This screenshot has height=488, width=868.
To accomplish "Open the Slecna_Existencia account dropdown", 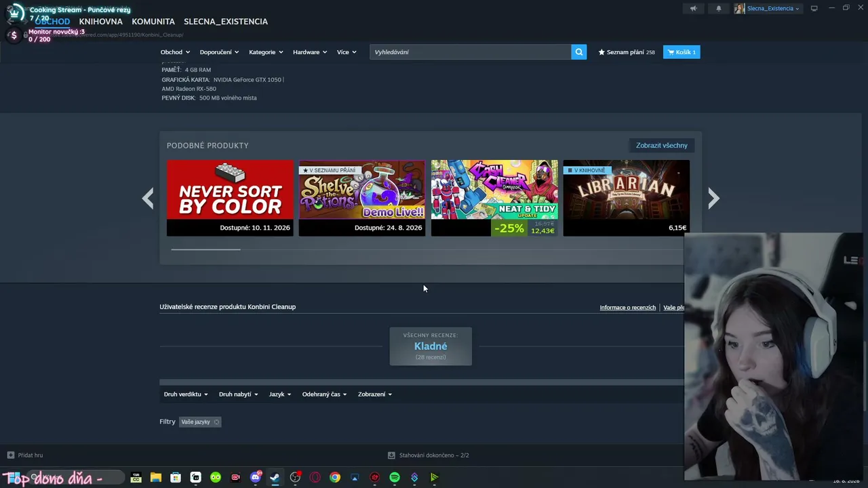I will [773, 9].
